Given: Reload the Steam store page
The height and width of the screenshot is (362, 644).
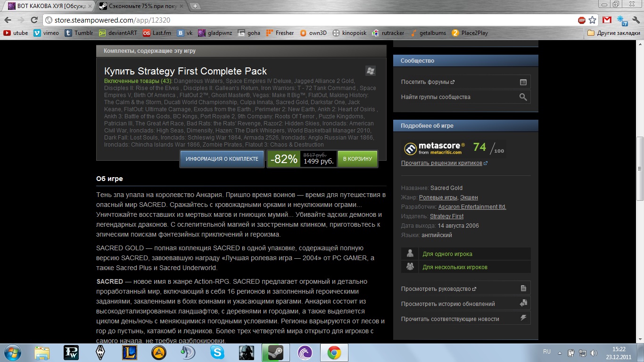Looking at the screenshot, I should (x=34, y=20).
